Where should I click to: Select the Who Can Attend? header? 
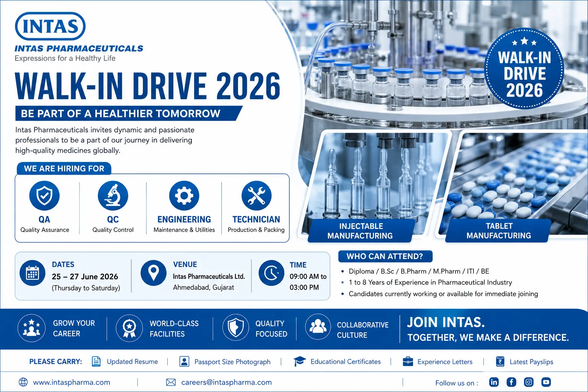385,256
